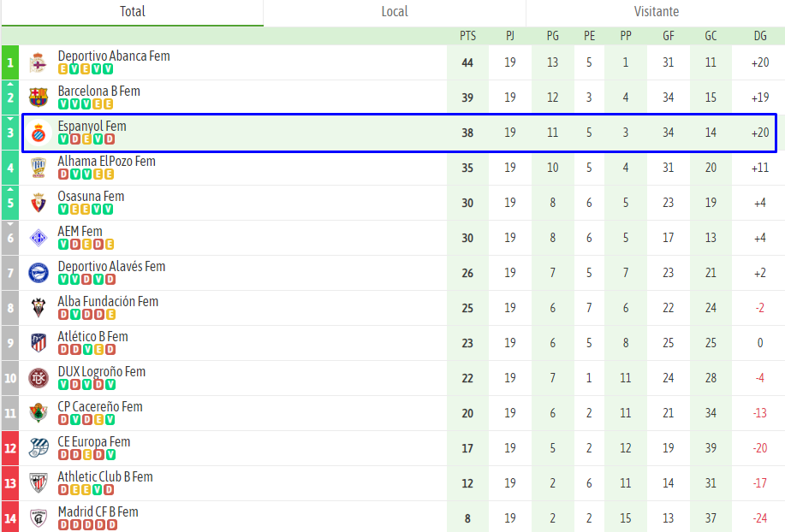Sort standings by the DG column
This screenshot has height=532, width=785.
click(x=758, y=35)
